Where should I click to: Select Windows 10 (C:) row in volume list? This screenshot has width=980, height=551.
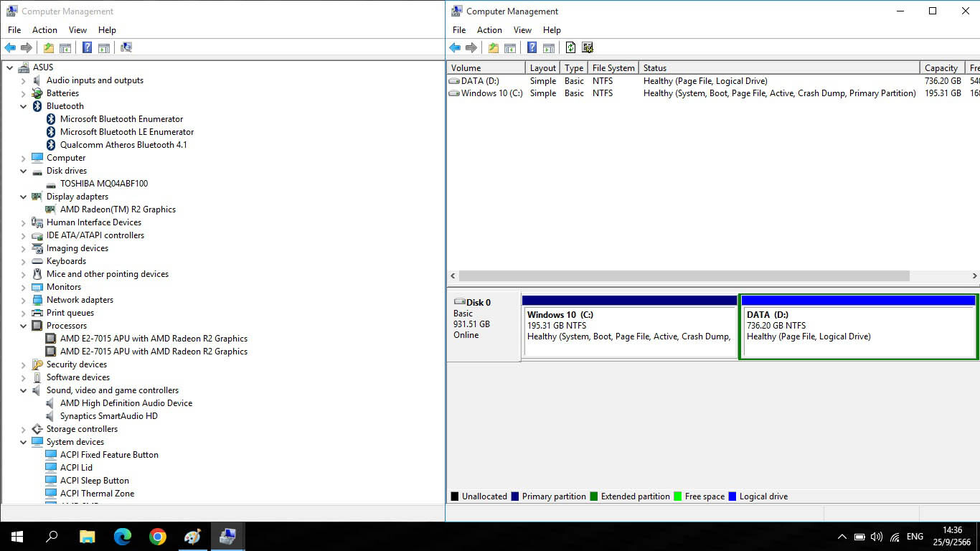[x=713, y=93]
